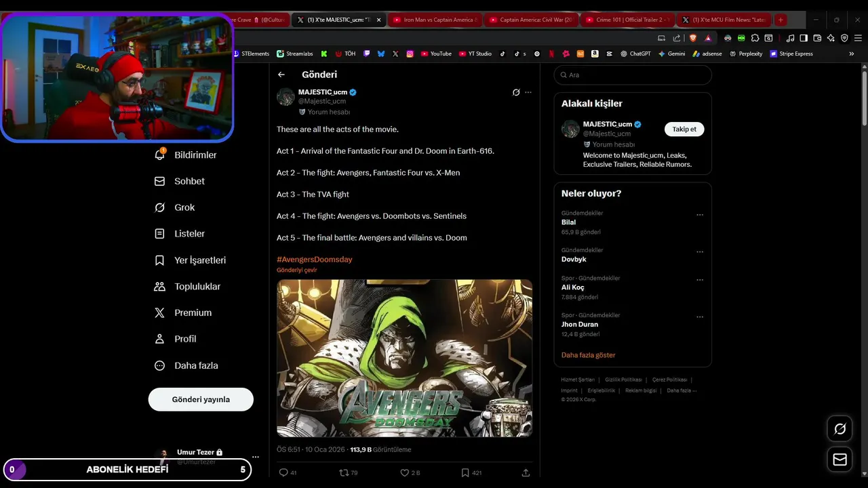This screenshot has width=868, height=488.
Task: Open YT Studio bookmark
Action: point(475,54)
